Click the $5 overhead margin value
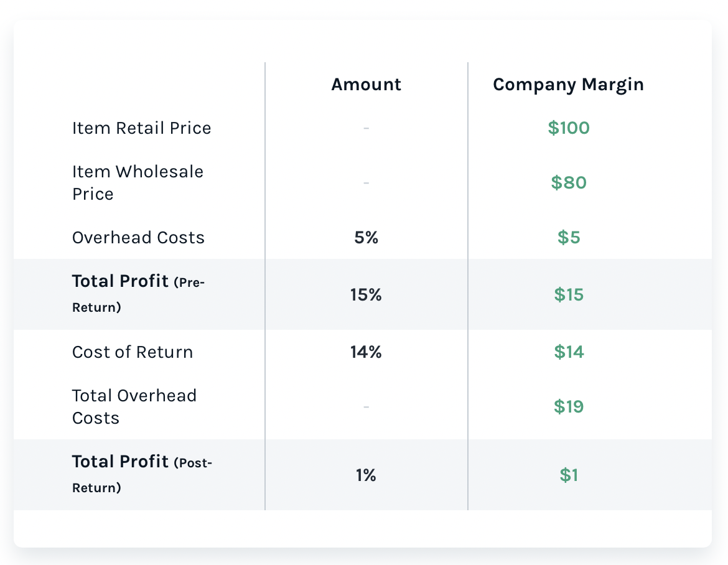 (x=569, y=237)
